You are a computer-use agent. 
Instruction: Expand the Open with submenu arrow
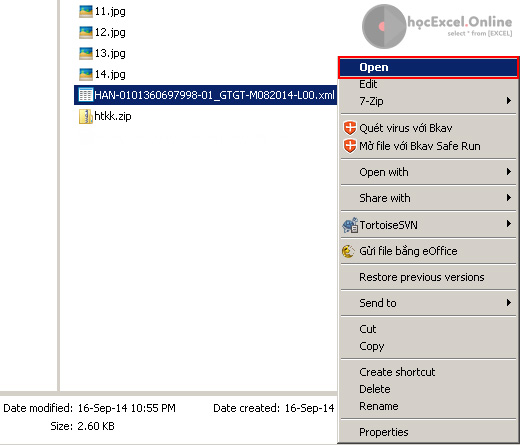coord(509,172)
